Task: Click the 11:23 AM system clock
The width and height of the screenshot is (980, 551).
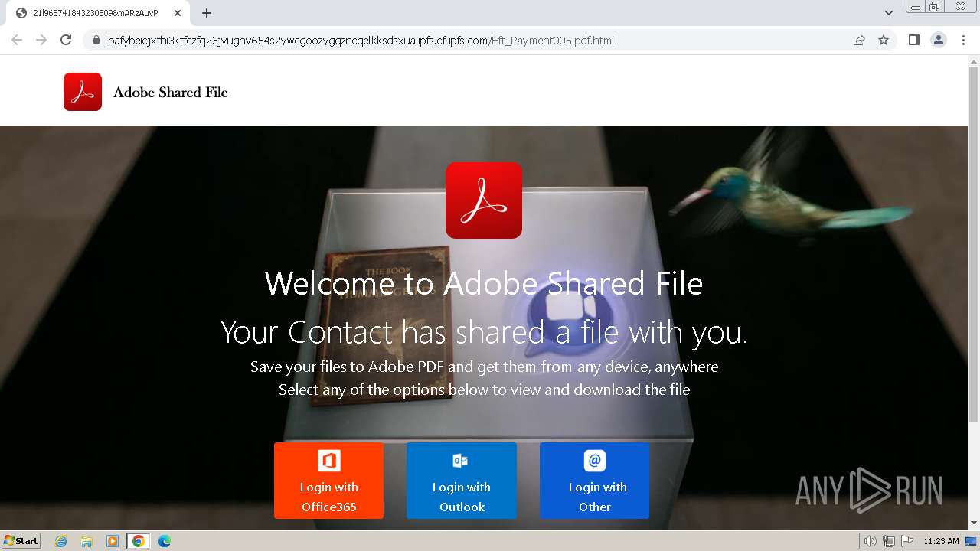Action: point(941,541)
